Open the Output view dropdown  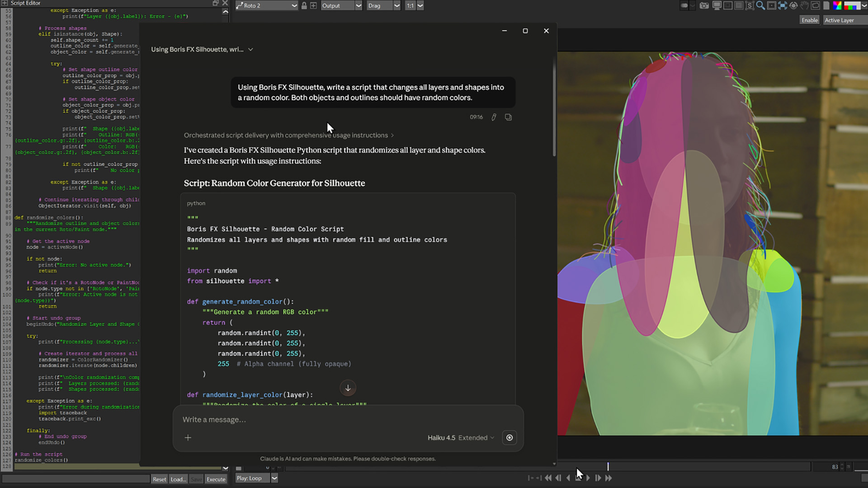point(341,6)
